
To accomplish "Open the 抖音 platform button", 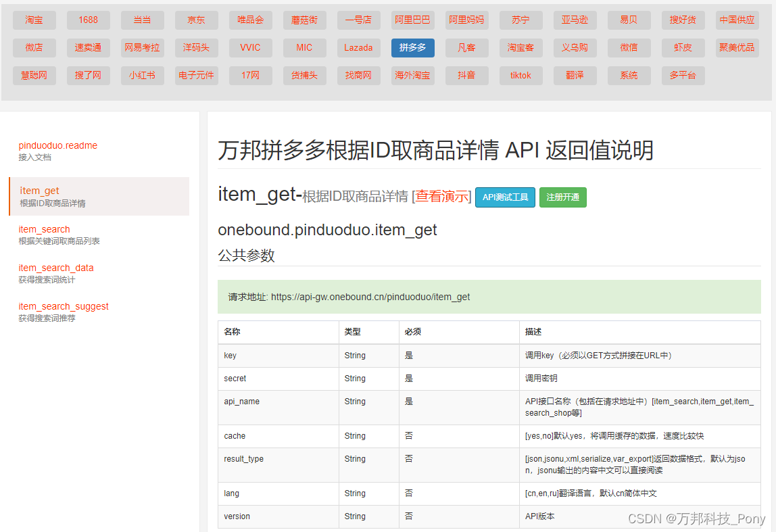I will 466,75.
